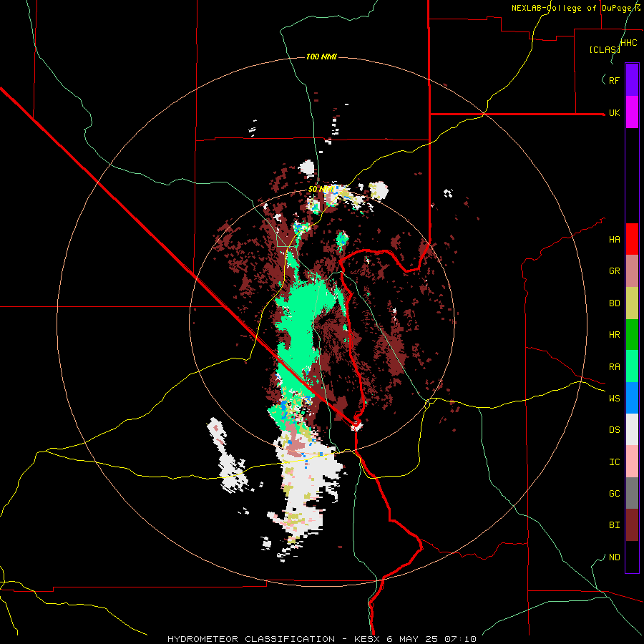644x644 pixels.
Task: Click the HYDROMETEOR CLASSIFICATION title text
Action: pyautogui.click(x=251, y=639)
